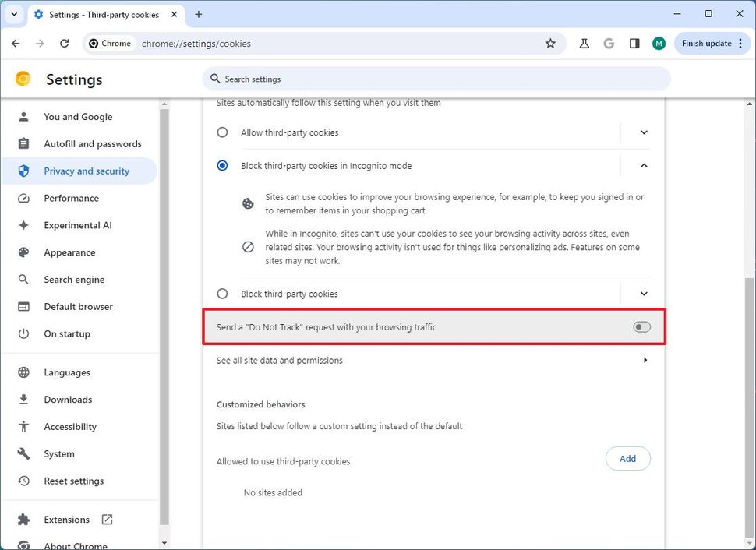
Task: Open the Chrome three-dot menu
Action: point(739,44)
